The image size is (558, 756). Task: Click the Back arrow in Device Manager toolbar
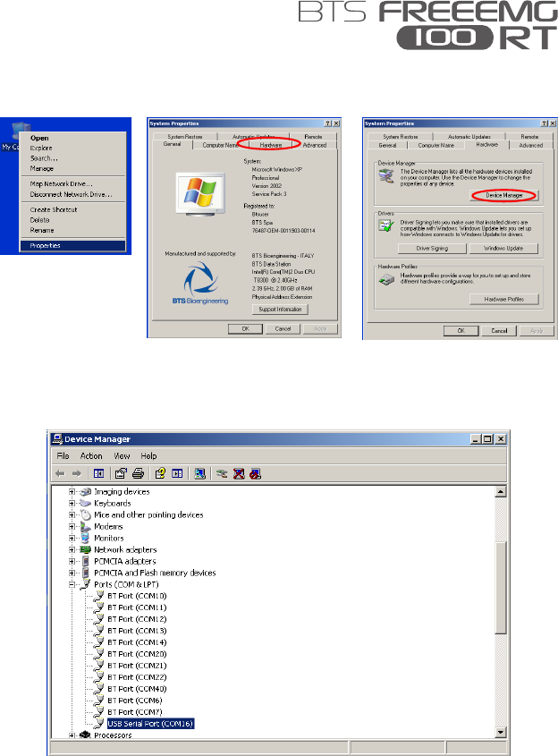point(60,473)
